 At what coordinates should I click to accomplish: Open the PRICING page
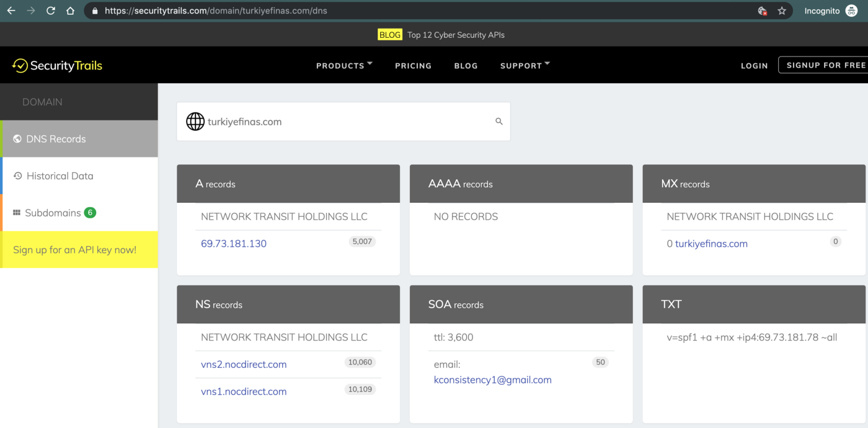coord(413,66)
